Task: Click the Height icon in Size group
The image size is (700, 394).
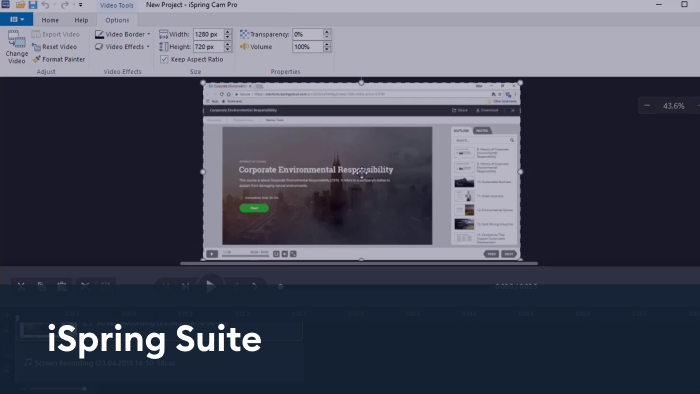Action: pos(163,47)
